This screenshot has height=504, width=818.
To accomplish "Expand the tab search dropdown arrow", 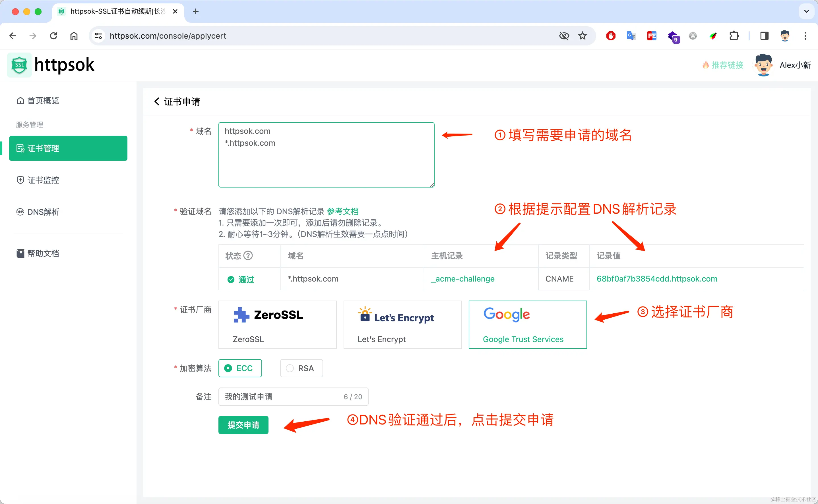I will (806, 12).
